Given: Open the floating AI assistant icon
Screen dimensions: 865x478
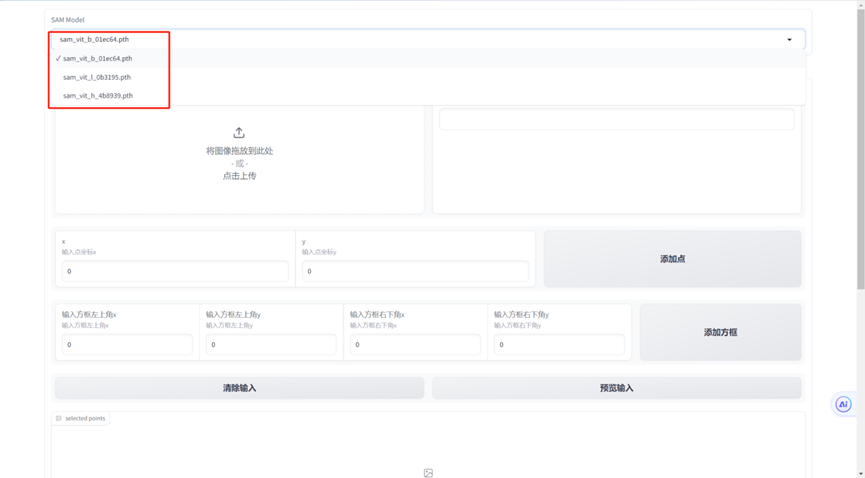Looking at the screenshot, I should click(x=843, y=405).
